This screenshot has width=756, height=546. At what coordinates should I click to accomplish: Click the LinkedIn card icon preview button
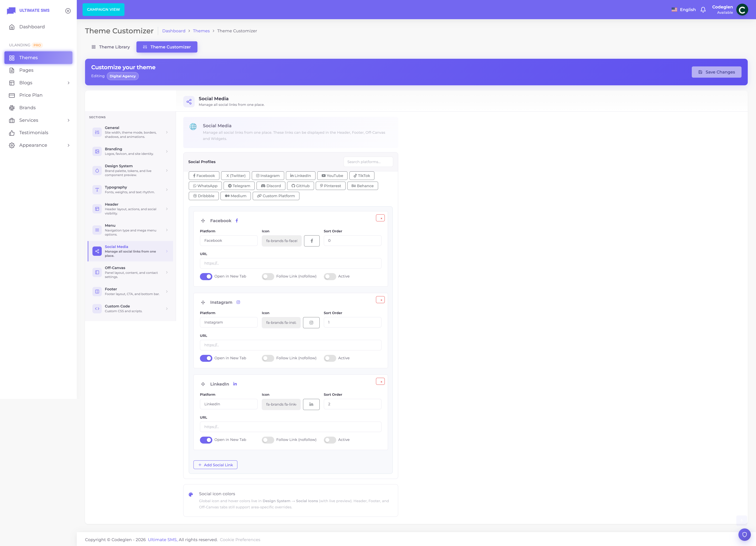coord(311,404)
